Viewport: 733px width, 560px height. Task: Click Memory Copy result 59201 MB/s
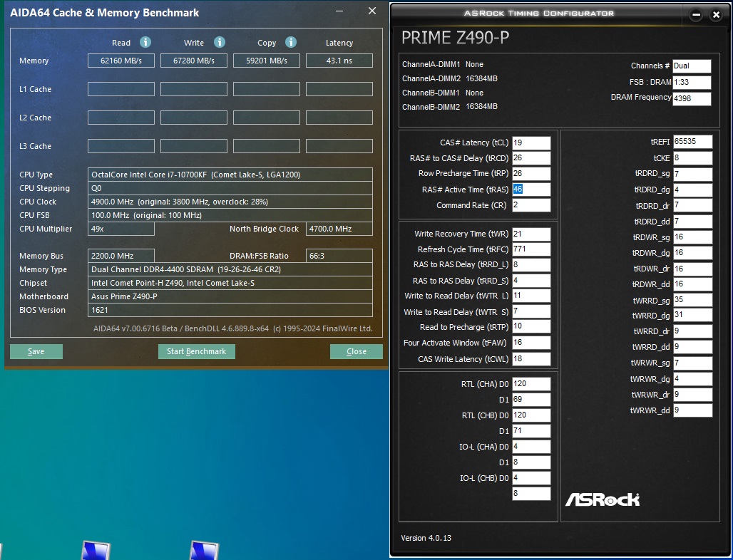[267, 61]
